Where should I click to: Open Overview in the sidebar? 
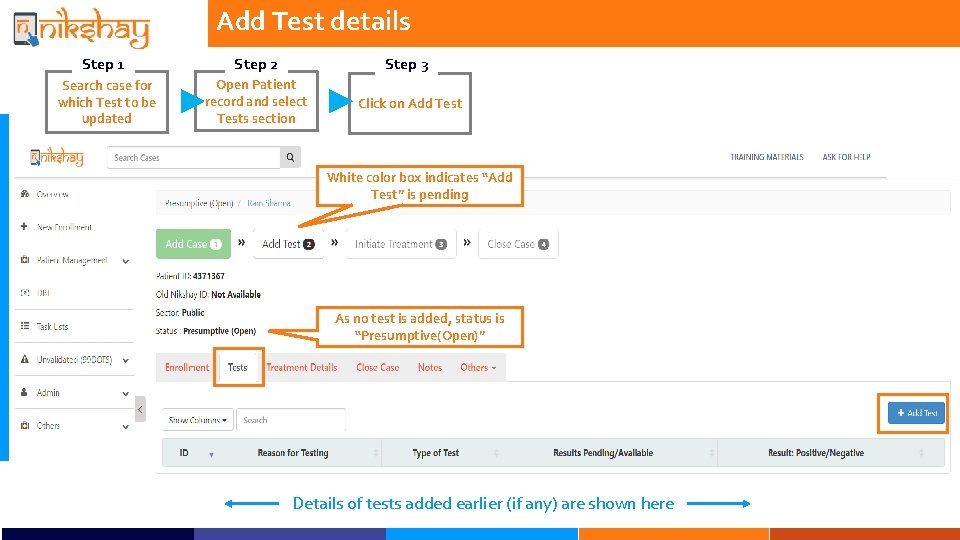[52, 194]
